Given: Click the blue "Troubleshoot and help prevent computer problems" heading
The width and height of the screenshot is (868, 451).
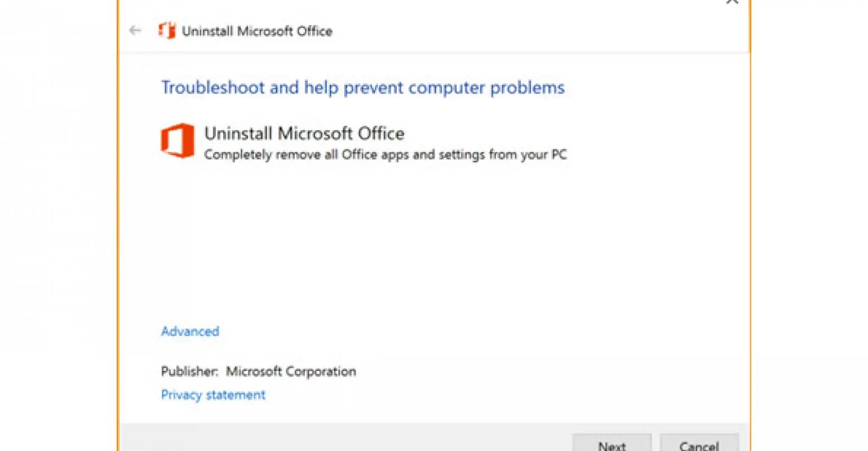Looking at the screenshot, I should pyautogui.click(x=363, y=88).
